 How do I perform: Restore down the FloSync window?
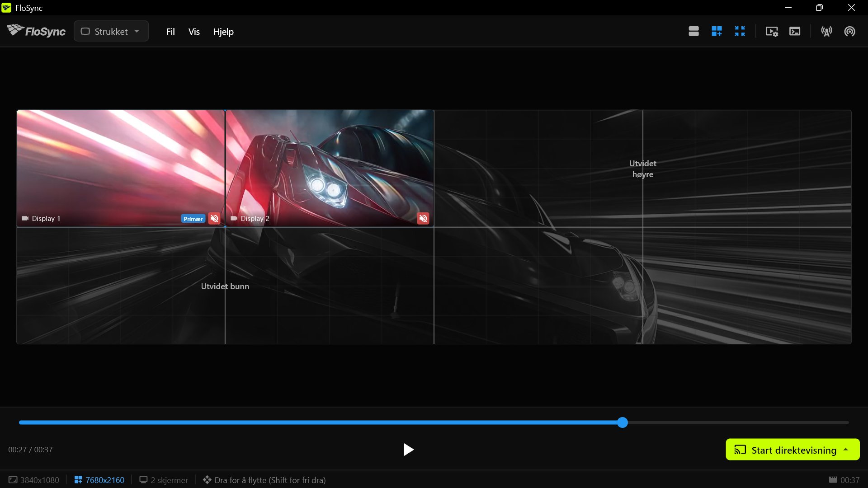tap(819, 8)
